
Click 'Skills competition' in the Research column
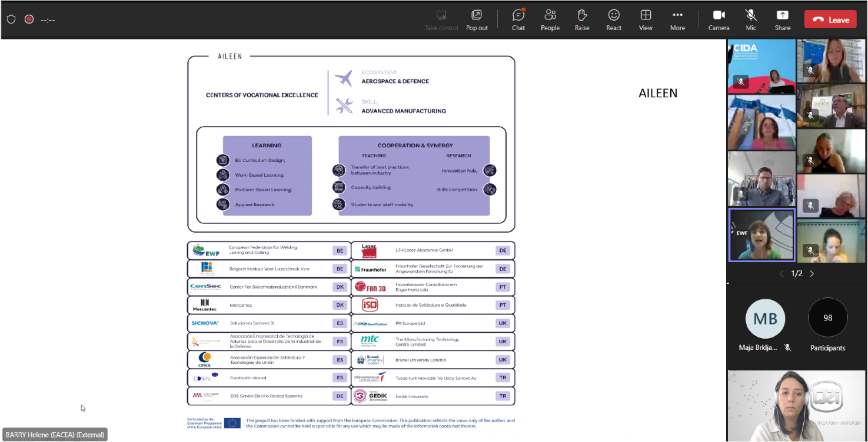pos(457,189)
